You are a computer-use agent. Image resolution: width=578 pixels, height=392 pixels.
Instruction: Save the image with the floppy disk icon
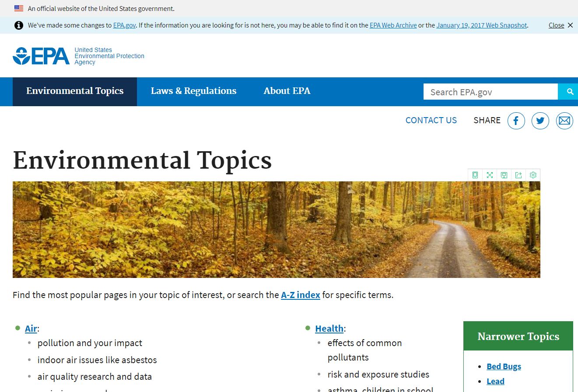(504, 175)
